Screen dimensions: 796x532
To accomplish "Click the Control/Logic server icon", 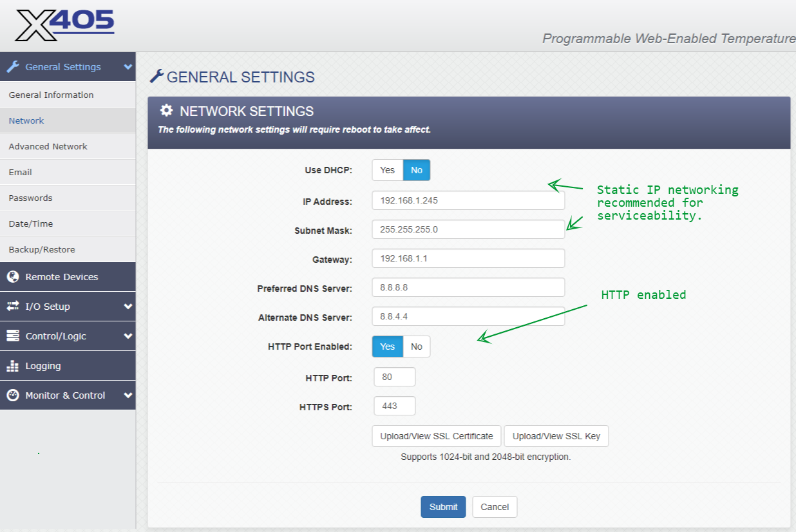I will tap(13, 336).
